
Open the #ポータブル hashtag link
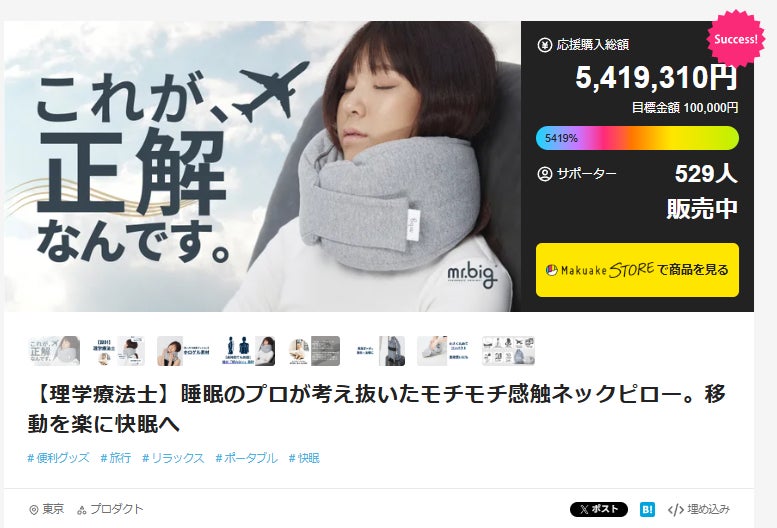[x=246, y=458]
